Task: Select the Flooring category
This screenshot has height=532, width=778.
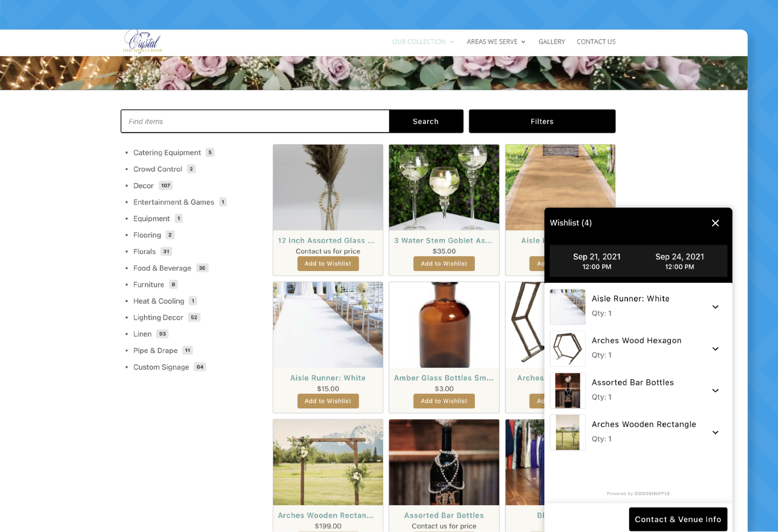Action: coord(147,235)
